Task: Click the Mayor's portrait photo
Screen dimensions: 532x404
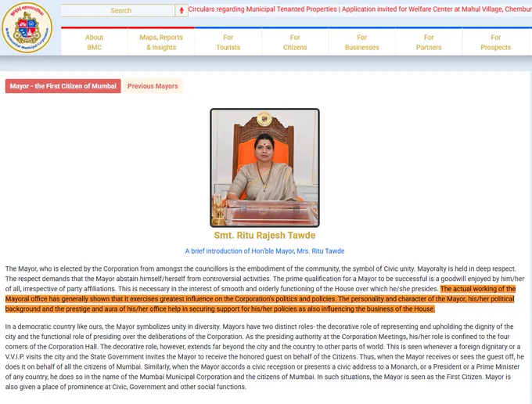Action: [x=264, y=168]
